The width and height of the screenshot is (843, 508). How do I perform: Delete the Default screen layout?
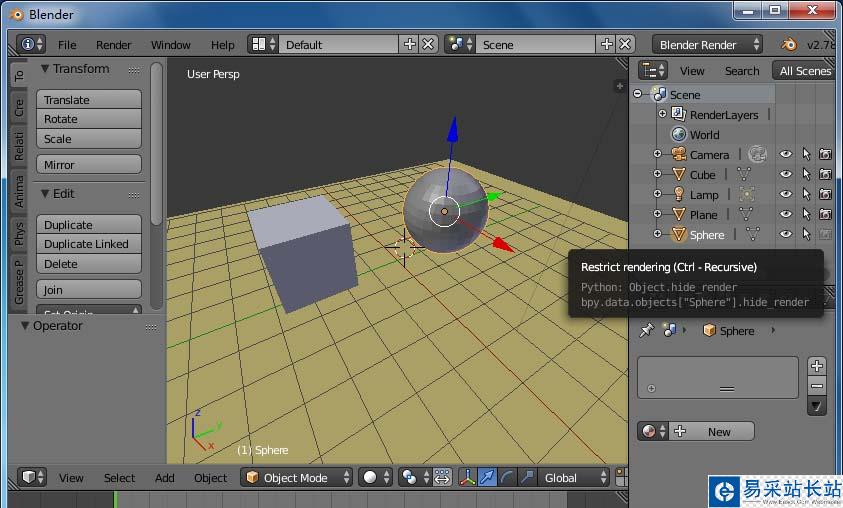click(428, 45)
